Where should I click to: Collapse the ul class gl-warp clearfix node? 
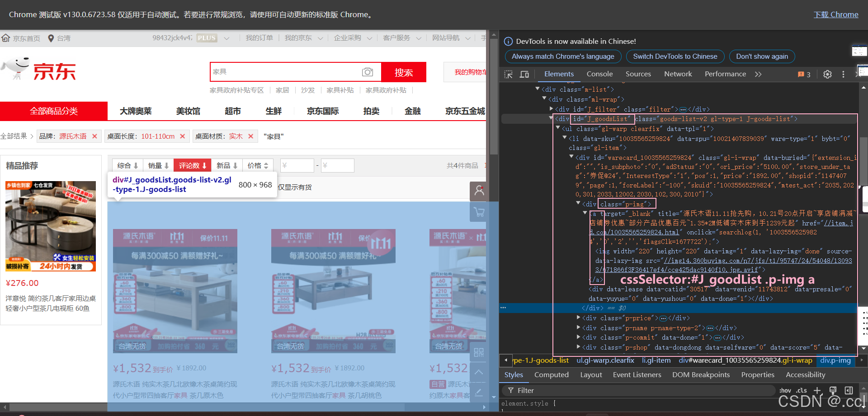click(558, 128)
